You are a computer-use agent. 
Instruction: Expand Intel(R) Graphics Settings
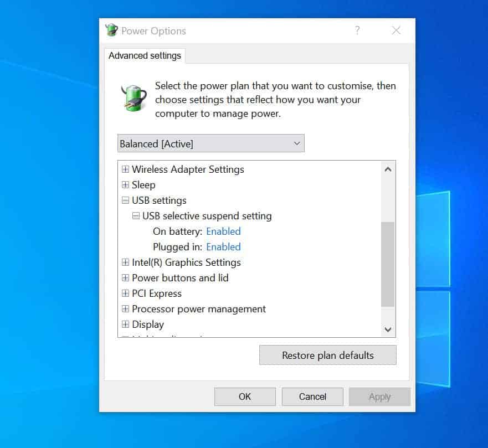125,262
